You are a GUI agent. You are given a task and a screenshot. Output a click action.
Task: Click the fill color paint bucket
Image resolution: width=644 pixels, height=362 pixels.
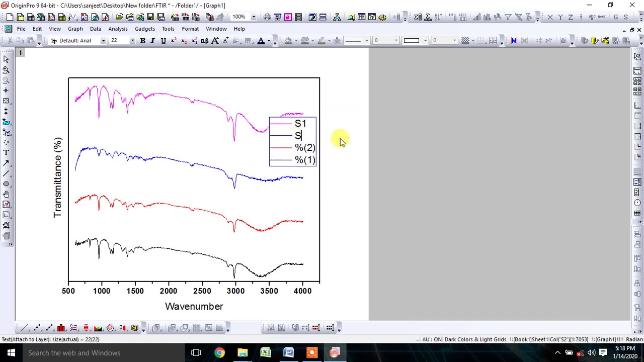[288, 41]
